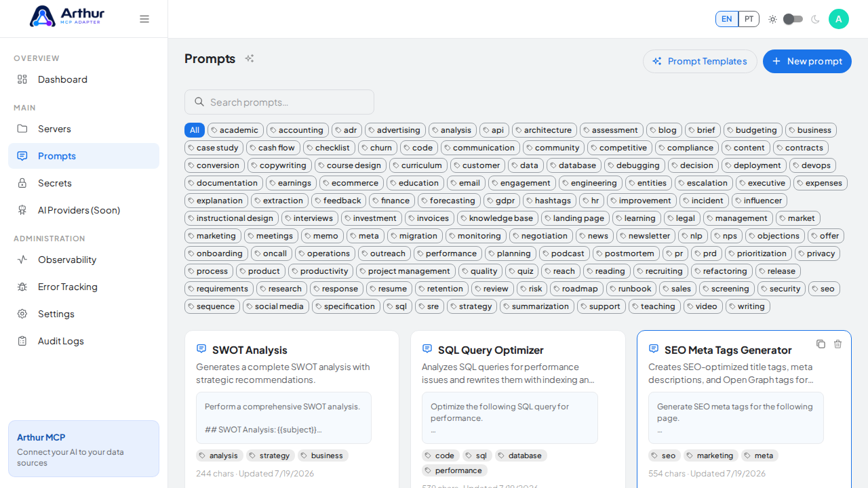Click the moon dark-mode icon
868x488 pixels.
click(x=815, y=19)
